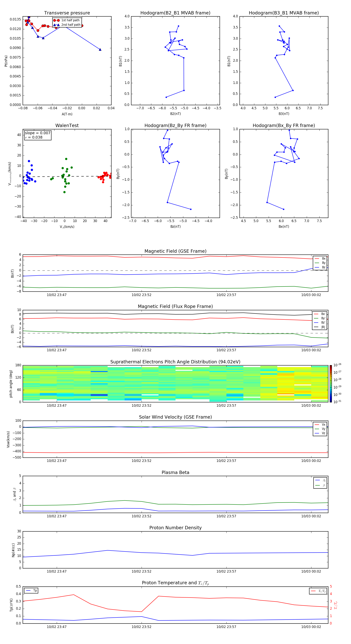Select the 'r = 0.038' annotation
This screenshot has height=644, width=351.
click(34, 137)
